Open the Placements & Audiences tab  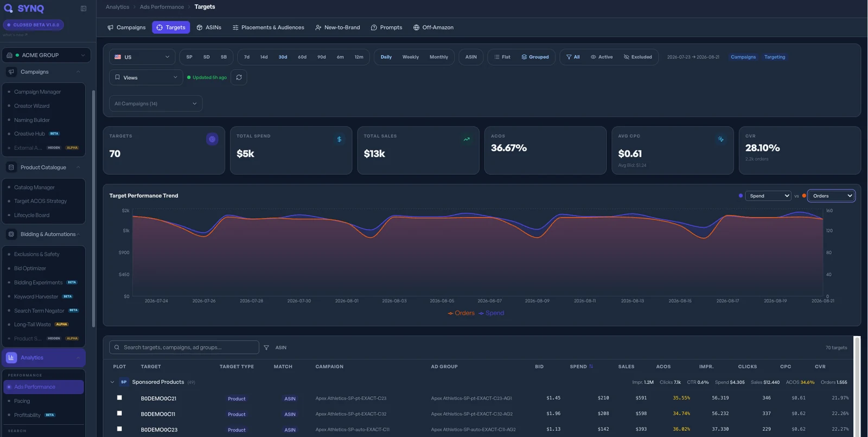click(269, 28)
